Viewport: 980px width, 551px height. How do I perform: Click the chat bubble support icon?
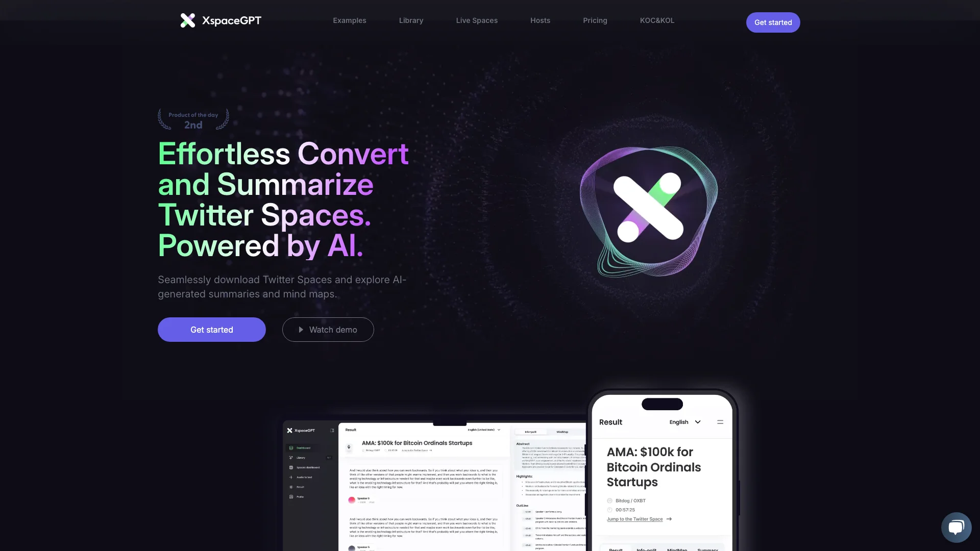pyautogui.click(x=956, y=528)
